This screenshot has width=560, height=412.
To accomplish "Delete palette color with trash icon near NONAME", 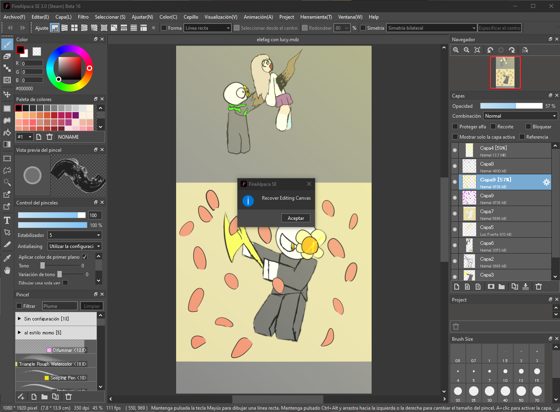I will tap(49, 137).
